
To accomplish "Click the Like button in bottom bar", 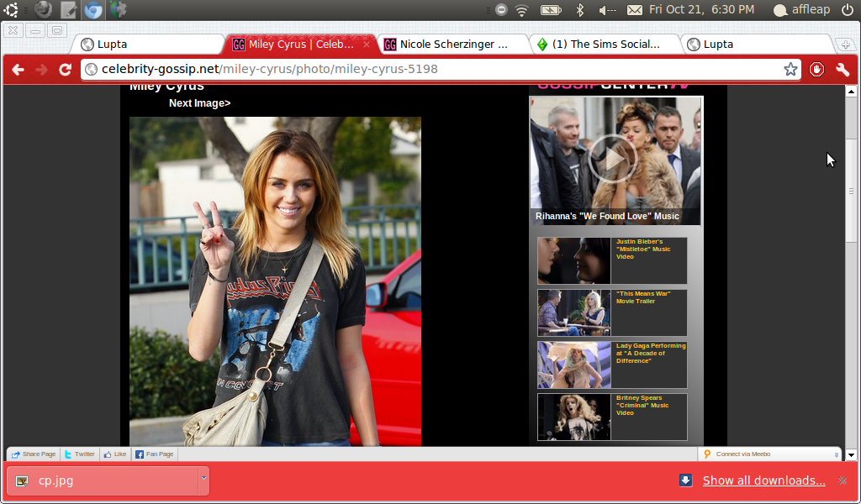I will [x=114, y=454].
